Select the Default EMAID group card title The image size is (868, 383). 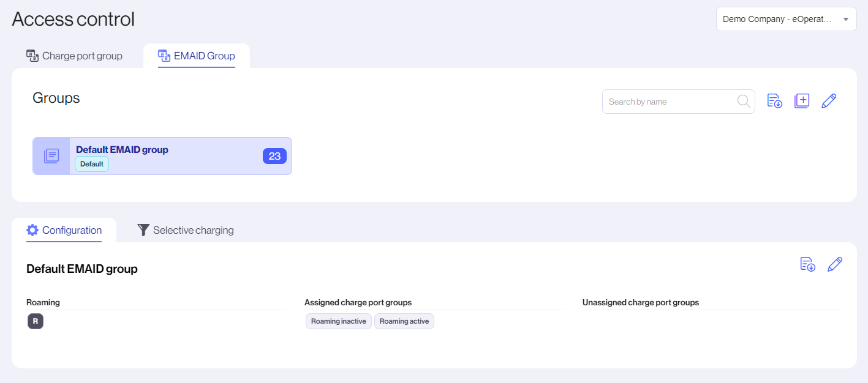click(122, 149)
